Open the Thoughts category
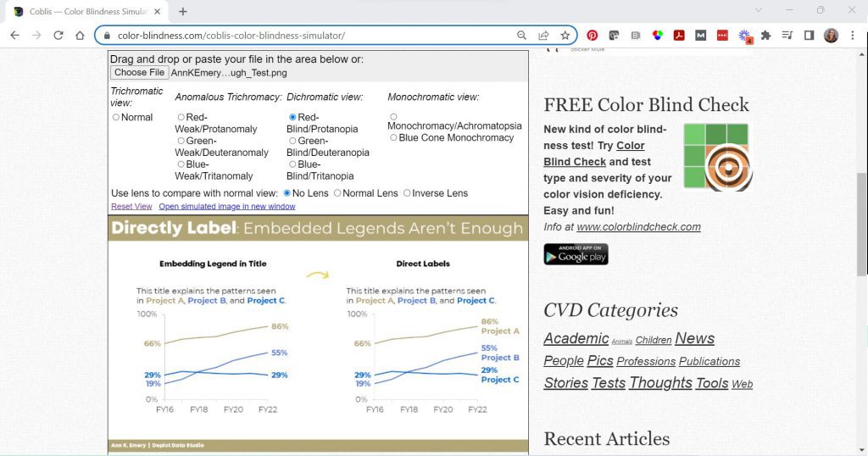 [660, 383]
